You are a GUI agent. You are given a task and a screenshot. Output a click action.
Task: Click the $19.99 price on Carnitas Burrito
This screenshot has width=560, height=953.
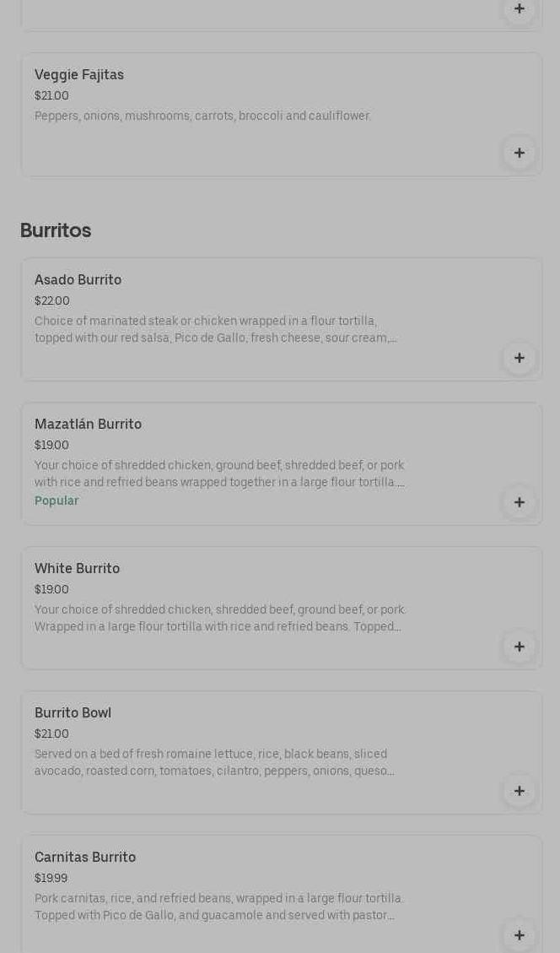(51, 879)
